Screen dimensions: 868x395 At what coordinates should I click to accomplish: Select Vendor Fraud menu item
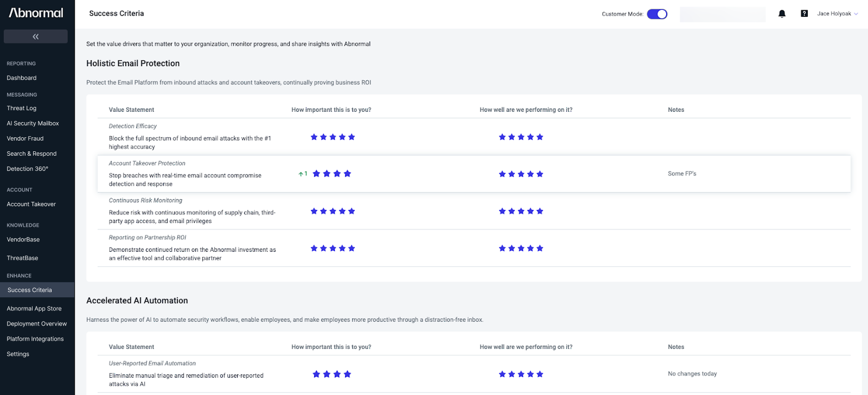click(x=25, y=139)
